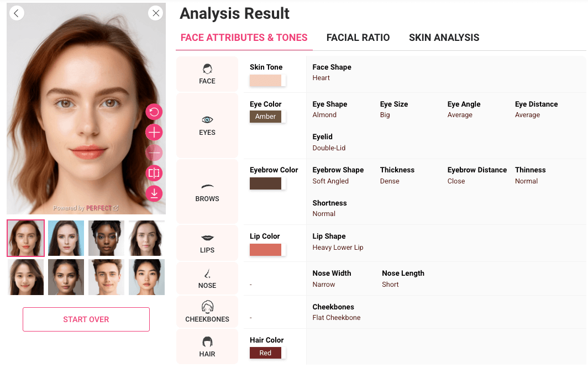Select the NOSE category icon
The width and height of the screenshot is (588, 368).
207,278
